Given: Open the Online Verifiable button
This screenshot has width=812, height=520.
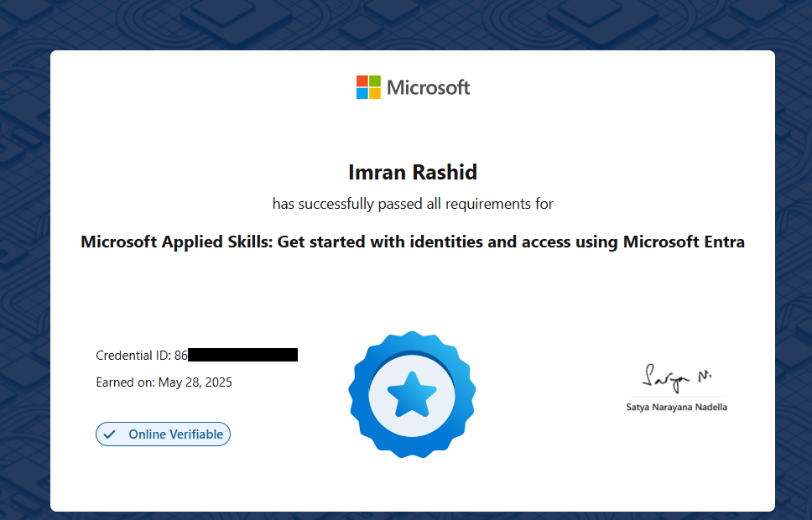Looking at the screenshot, I should [x=163, y=434].
